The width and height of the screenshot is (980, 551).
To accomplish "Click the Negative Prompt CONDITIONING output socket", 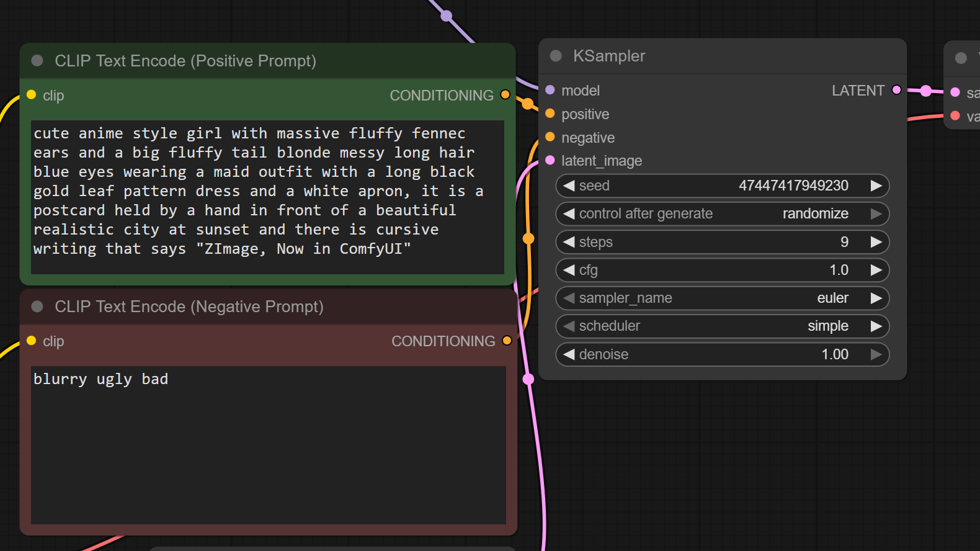I will click(x=507, y=341).
